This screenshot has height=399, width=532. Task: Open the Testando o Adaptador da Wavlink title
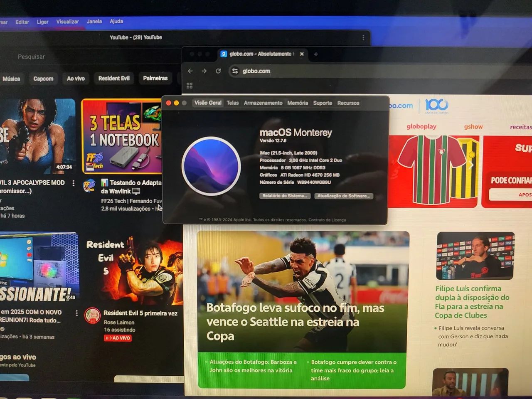point(131,187)
